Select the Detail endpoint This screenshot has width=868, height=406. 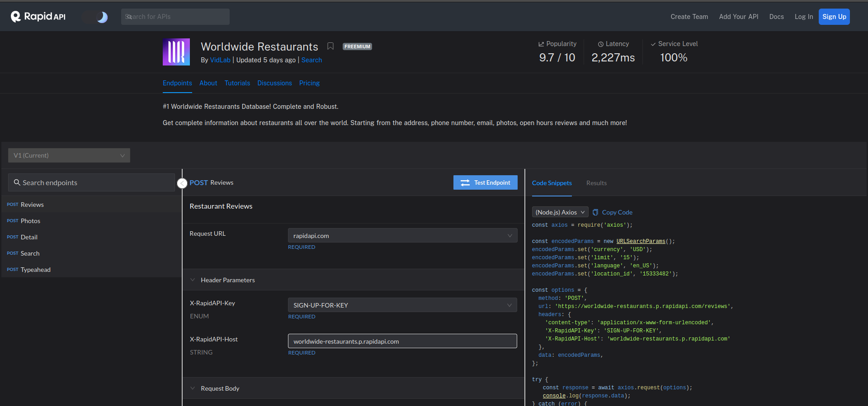[x=91, y=237]
